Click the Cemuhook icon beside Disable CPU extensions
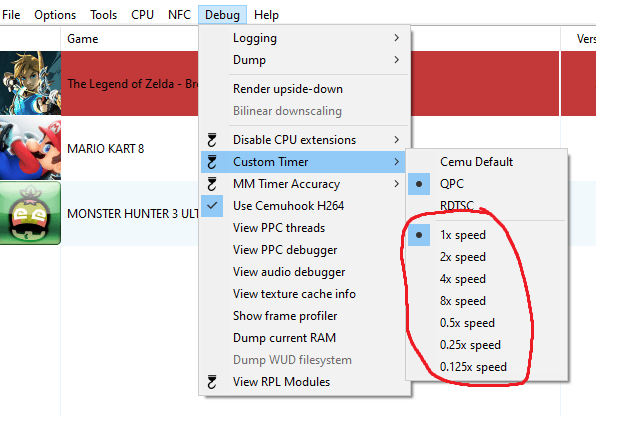 tap(212, 140)
